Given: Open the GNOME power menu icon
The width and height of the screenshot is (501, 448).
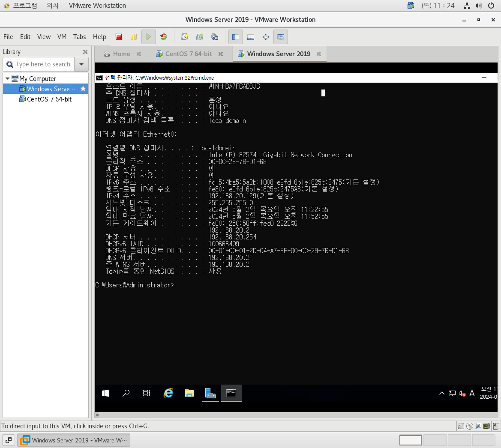Looking at the screenshot, I should click(x=491, y=6).
